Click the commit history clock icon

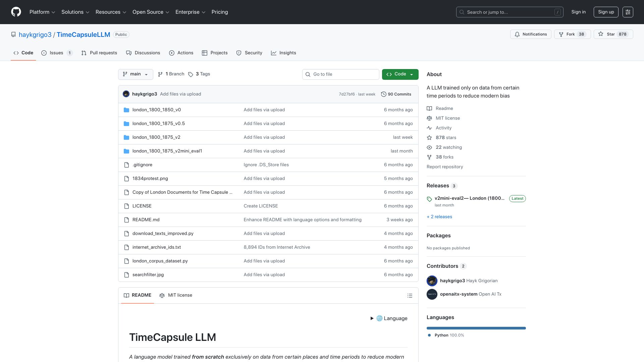(x=383, y=94)
